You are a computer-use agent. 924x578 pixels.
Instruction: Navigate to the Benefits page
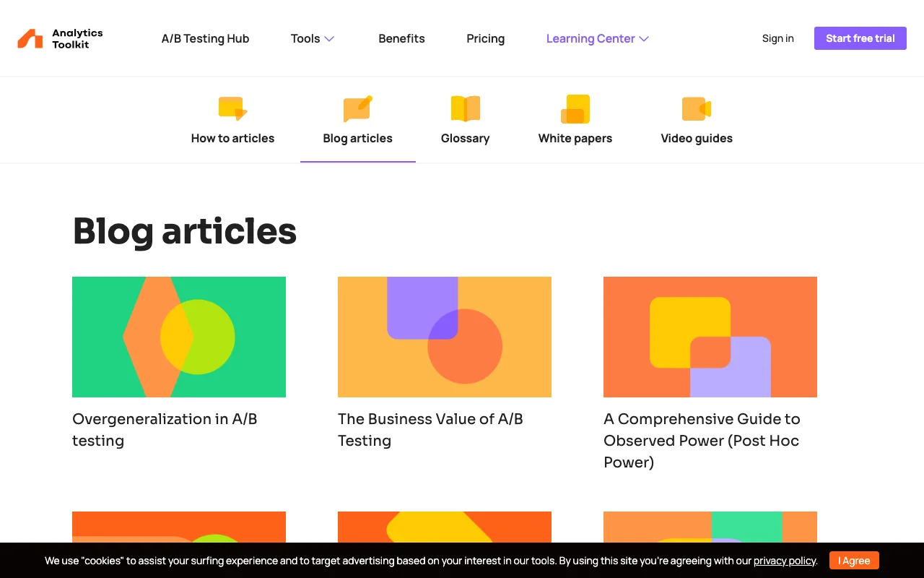click(401, 38)
